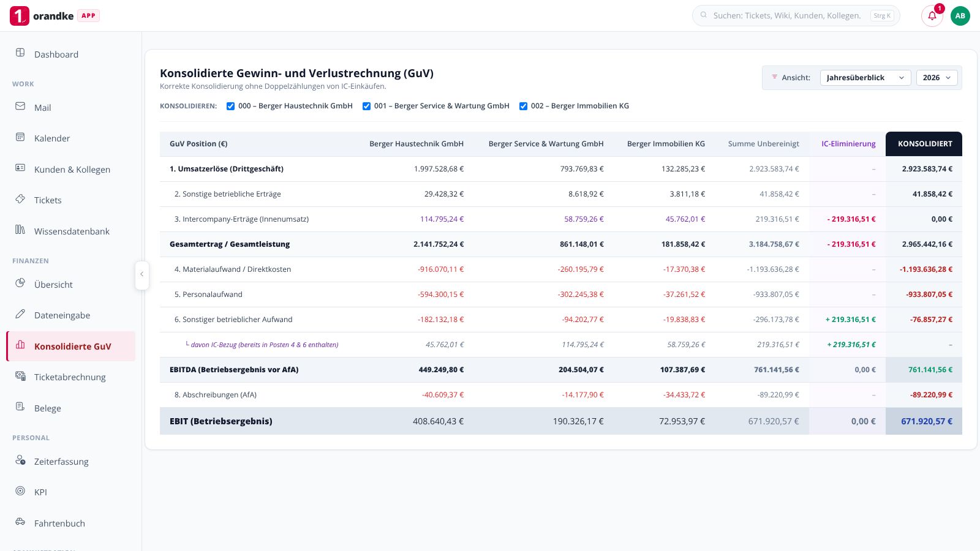Click the Mail envelope icon
The image size is (980, 551).
click(x=20, y=106)
